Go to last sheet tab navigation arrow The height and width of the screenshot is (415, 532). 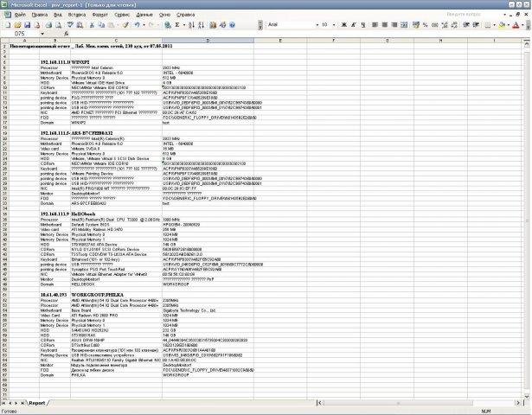click(22, 403)
